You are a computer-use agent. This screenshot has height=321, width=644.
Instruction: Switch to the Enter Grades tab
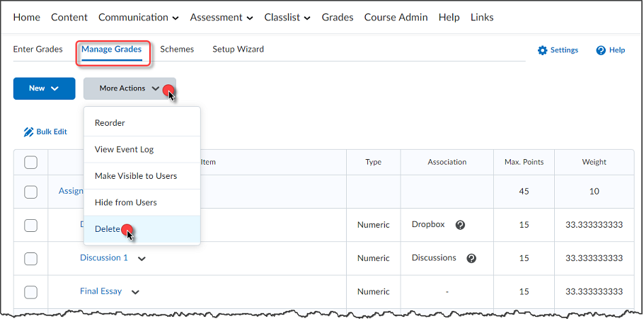(x=38, y=49)
